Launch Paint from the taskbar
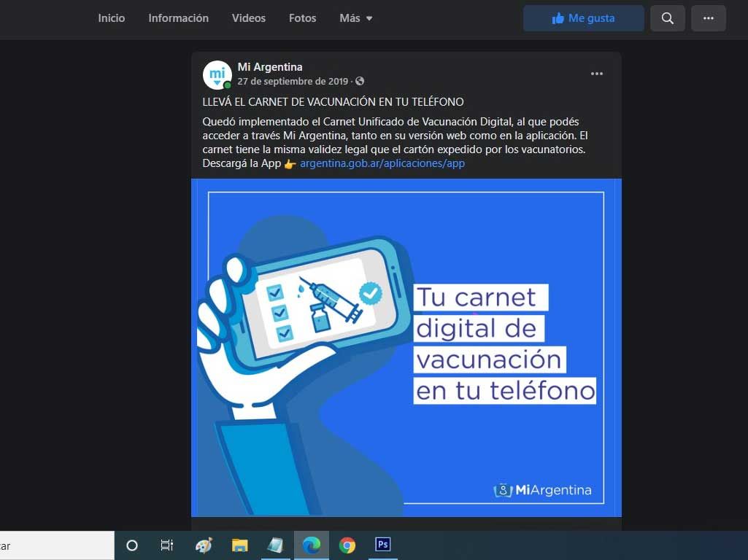 pos(204,545)
